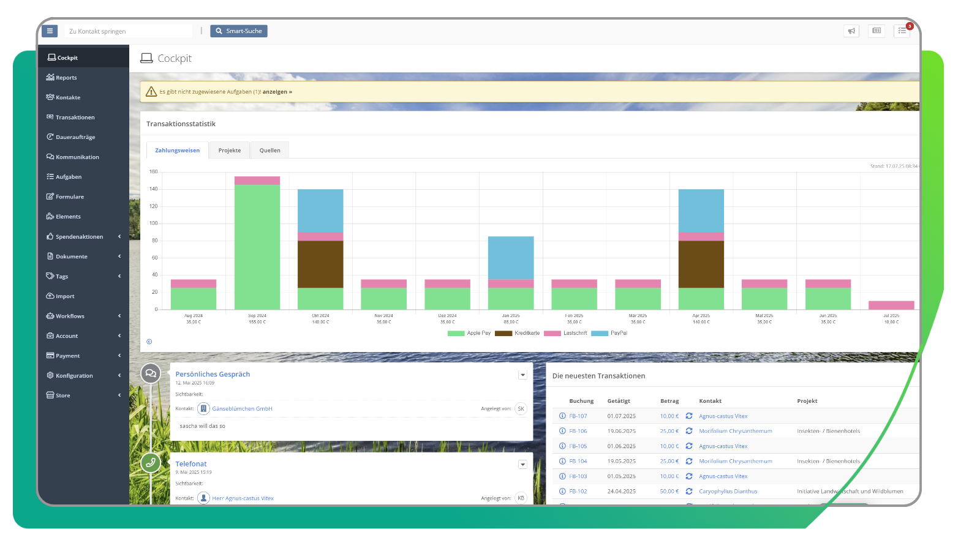Click the chat bubble icon beside Persönliches Gespräch

click(x=151, y=373)
